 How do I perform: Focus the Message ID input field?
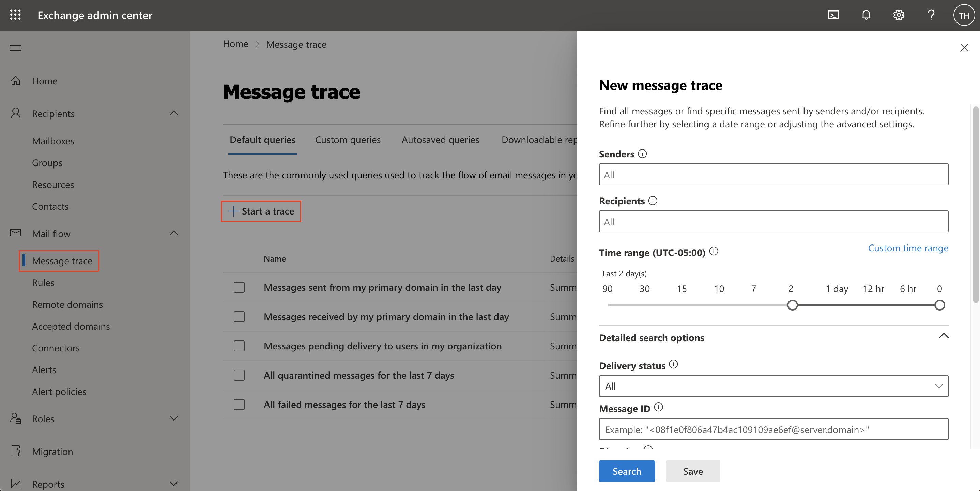(x=774, y=429)
